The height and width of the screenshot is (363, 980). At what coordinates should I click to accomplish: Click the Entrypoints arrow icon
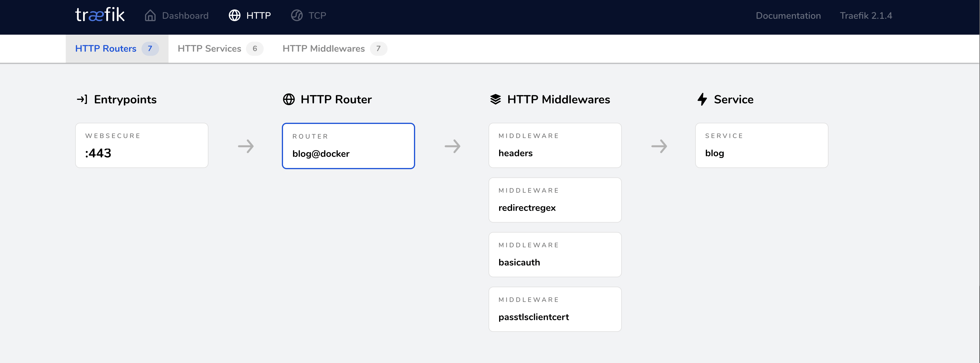[82, 99]
